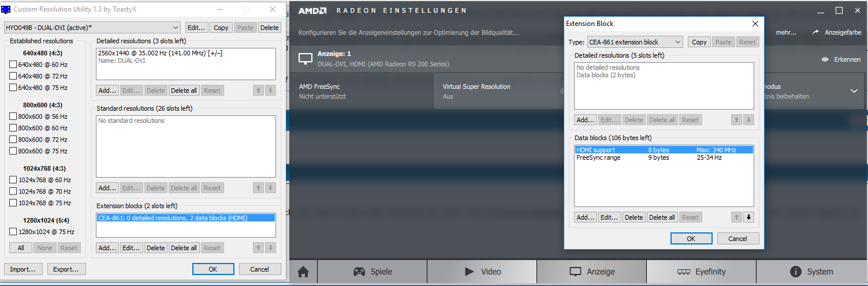Click Edit... under Data blocks list

click(x=609, y=217)
